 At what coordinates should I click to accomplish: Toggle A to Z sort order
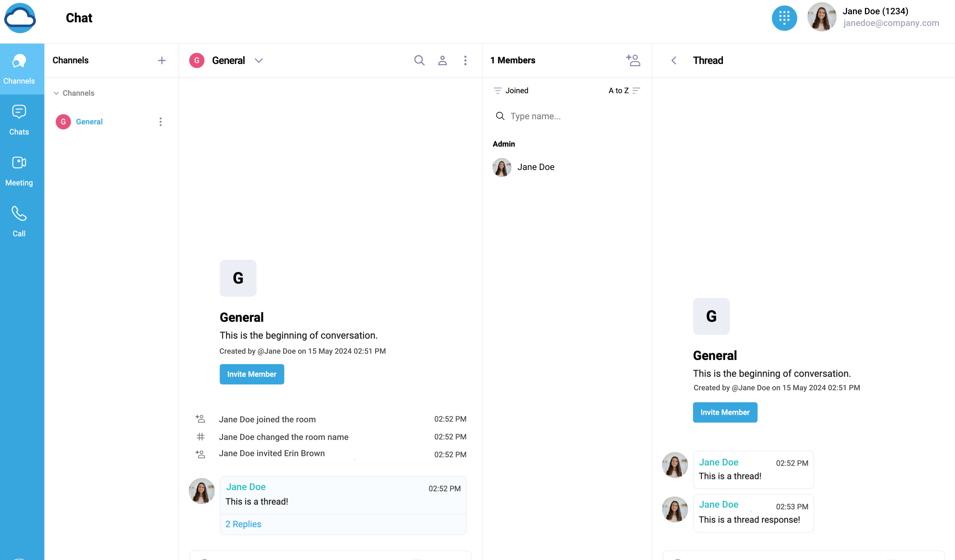(x=624, y=91)
